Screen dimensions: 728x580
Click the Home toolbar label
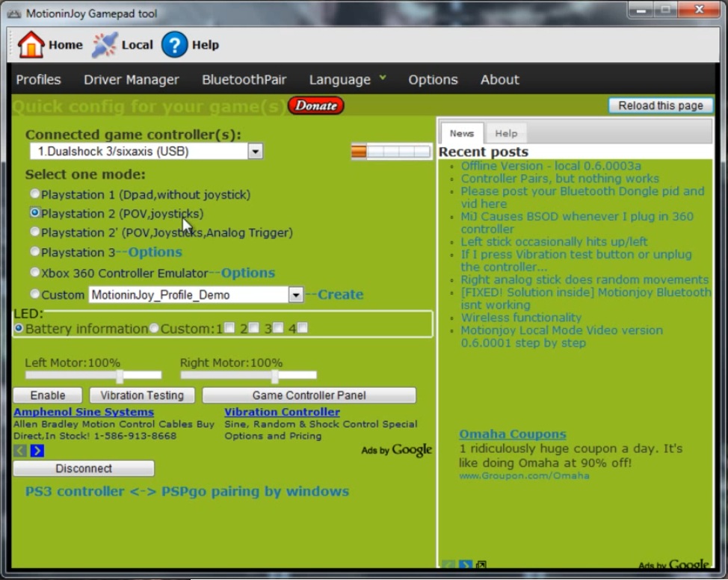[x=66, y=45]
